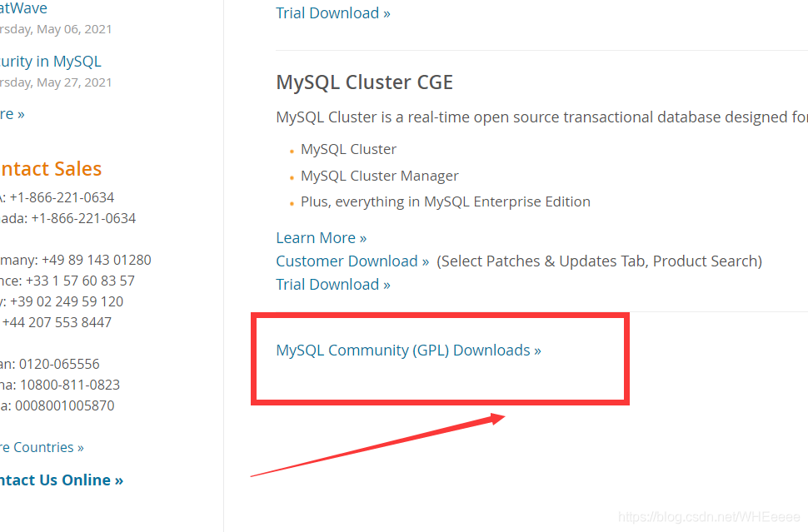This screenshot has width=808, height=532.
Task: Open Learn More under MySQL Cluster CGE
Action: (321, 238)
